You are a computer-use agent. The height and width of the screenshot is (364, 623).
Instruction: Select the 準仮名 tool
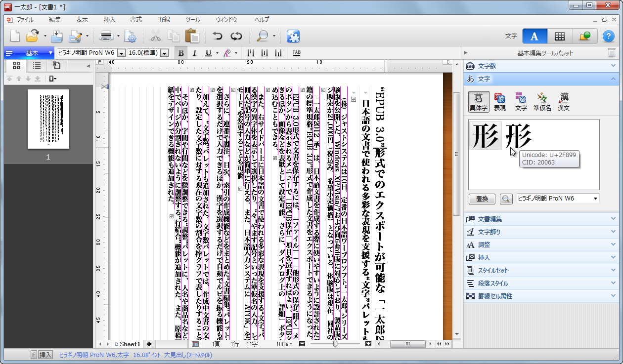[x=542, y=101]
